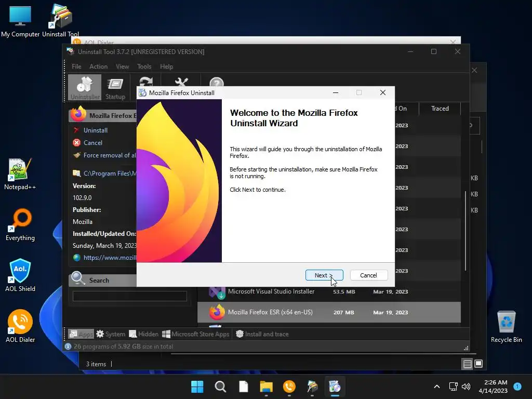Image resolution: width=532 pixels, height=399 pixels.
Task: Open the Windows Start menu
Action: (x=197, y=387)
